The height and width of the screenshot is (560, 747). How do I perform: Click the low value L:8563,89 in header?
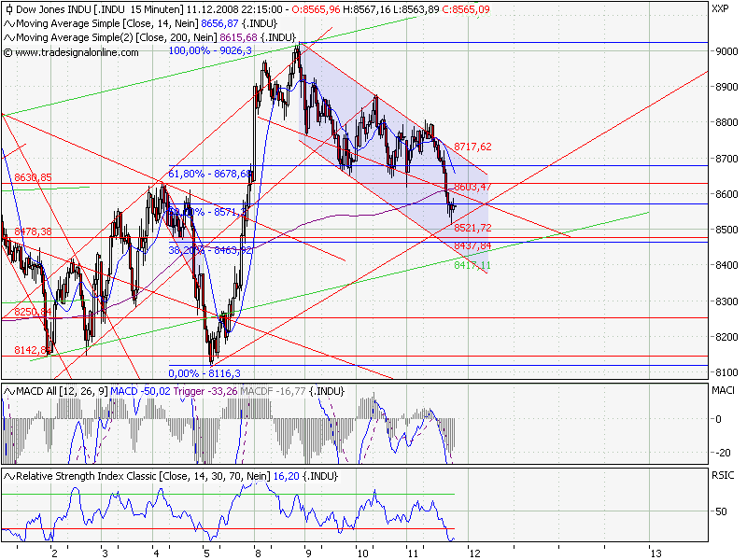[x=416, y=9]
